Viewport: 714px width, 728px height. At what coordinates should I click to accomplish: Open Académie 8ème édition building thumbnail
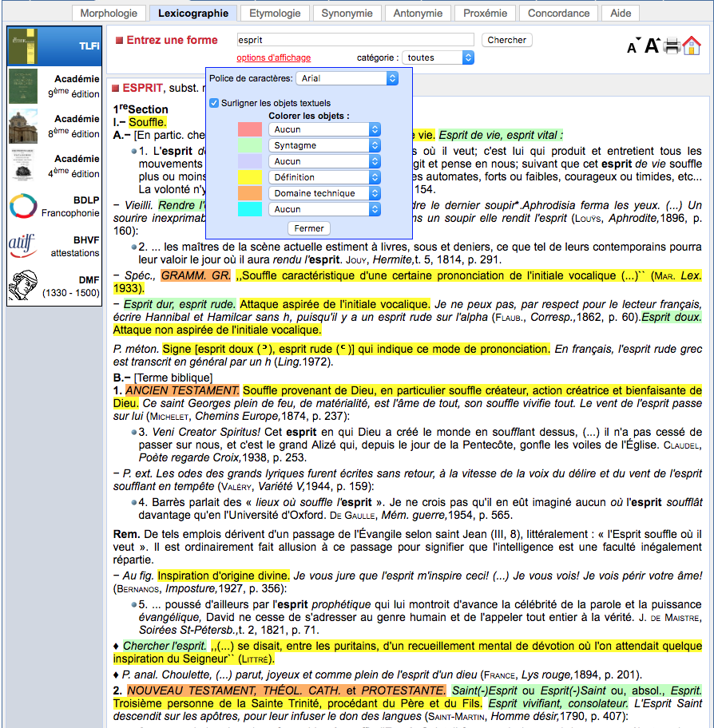(23, 126)
